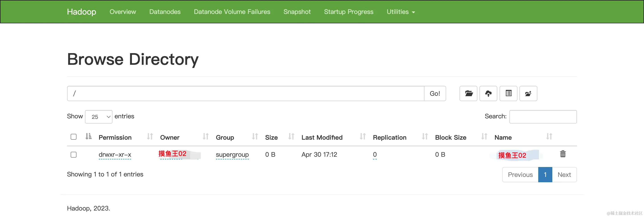Sort by Block Size column arrows
This screenshot has height=217, width=644.
pyautogui.click(x=484, y=136)
